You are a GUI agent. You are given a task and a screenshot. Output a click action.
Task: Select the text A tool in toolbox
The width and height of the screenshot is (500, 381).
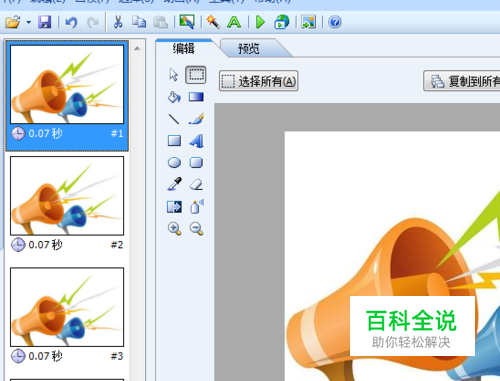(x=196, y=141)
